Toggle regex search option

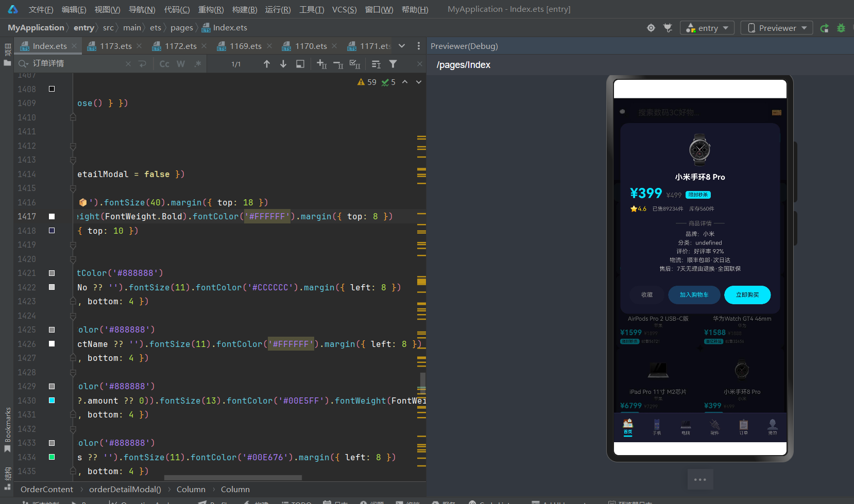198,64
